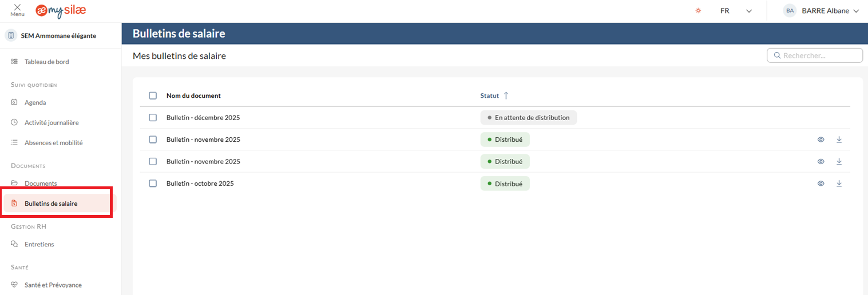Download the first novembre 2025 bulletin

tap(839, 139)
